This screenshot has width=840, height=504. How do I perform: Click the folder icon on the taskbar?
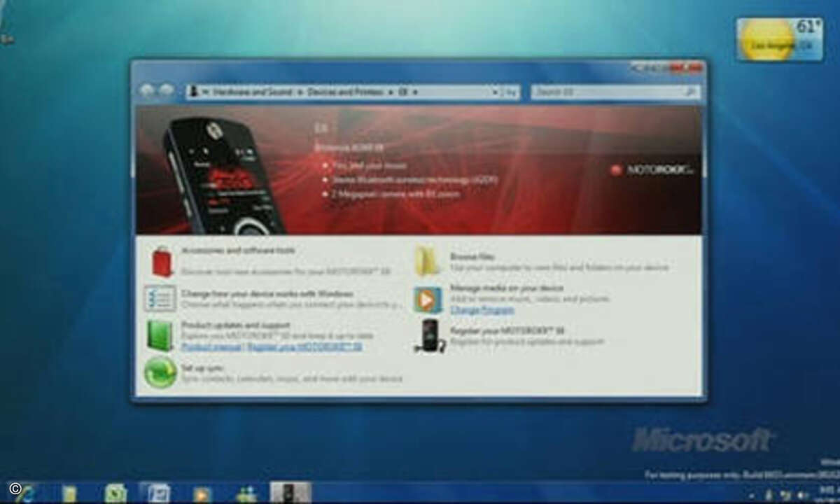(69, 493)
